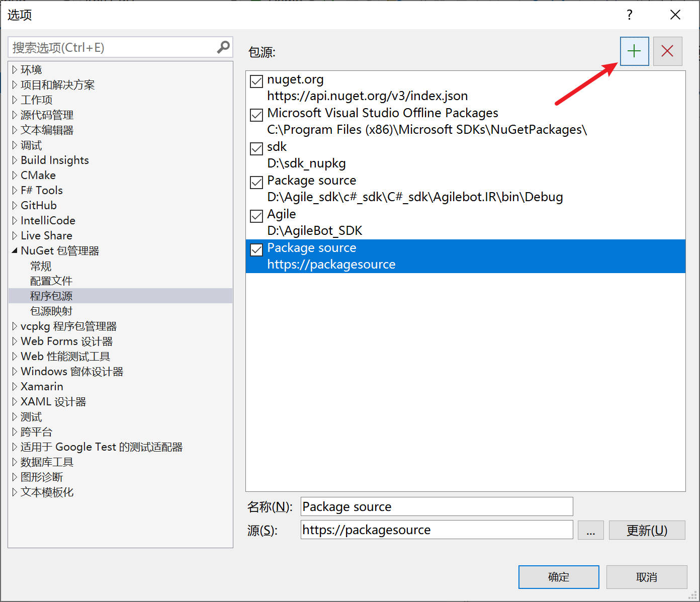Click the ellipsis browse button
This screenshot has width=700, height=602.
coord(590,530)
